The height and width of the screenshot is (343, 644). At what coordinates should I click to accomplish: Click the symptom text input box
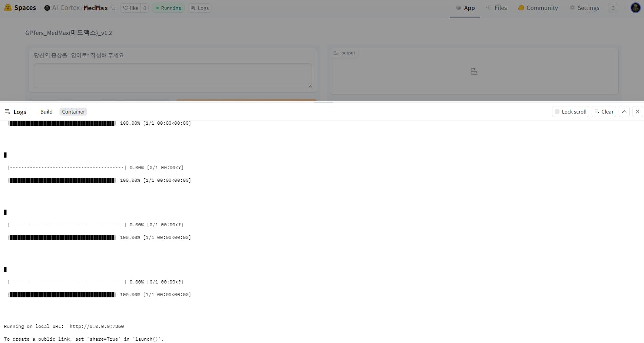pos(173,75)
